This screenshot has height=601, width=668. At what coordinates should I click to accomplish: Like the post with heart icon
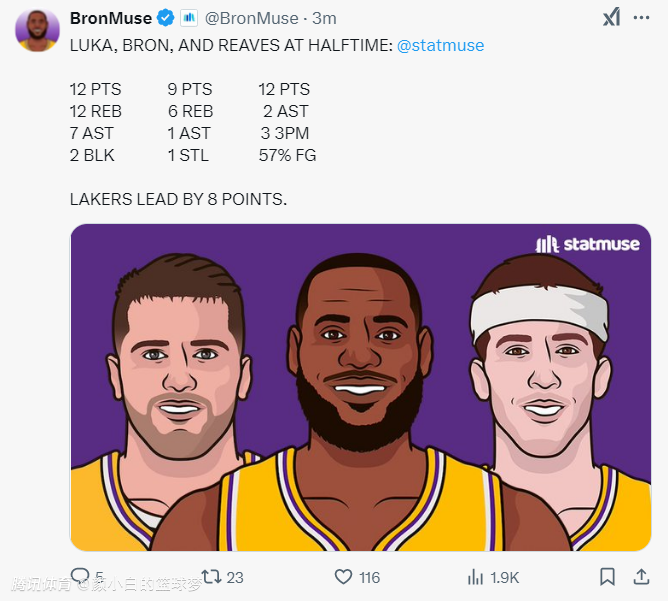343,577
